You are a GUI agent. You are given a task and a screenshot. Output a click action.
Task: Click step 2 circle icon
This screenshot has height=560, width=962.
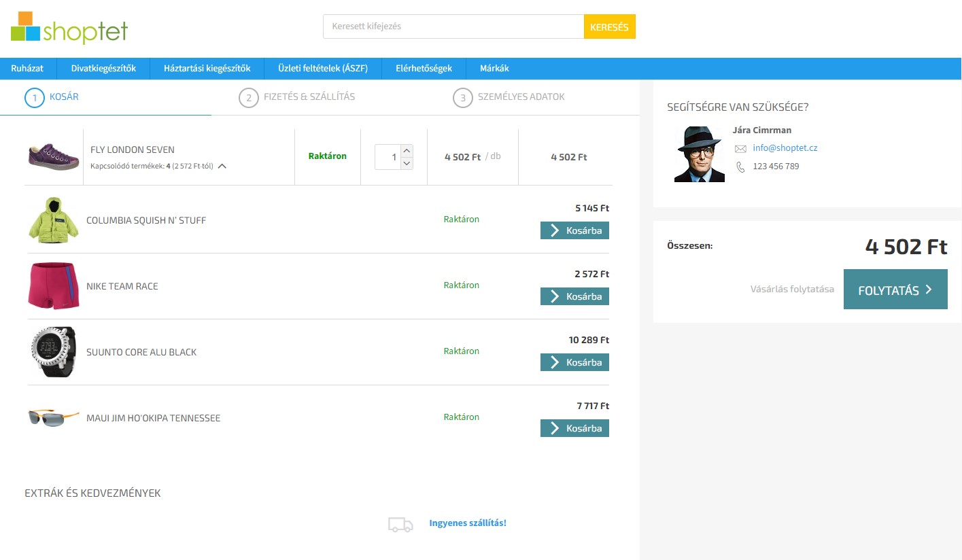(x=249, y=98)
